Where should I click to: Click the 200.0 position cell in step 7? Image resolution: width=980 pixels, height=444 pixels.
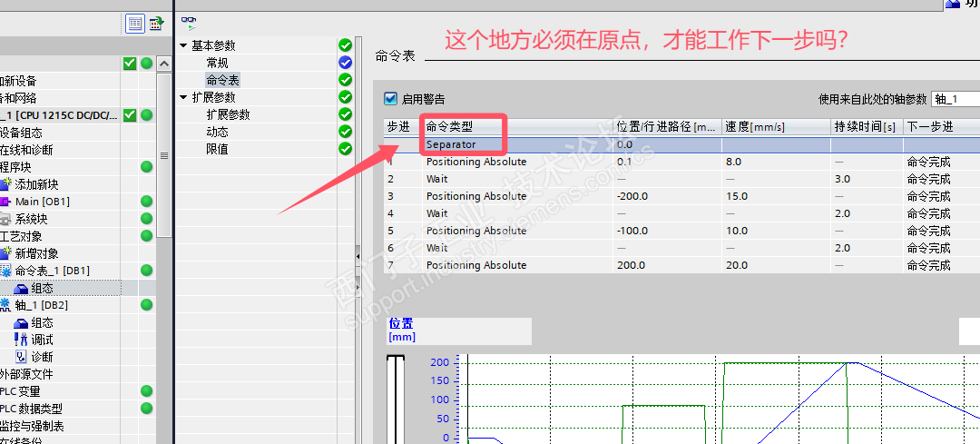tap(667, 265)
